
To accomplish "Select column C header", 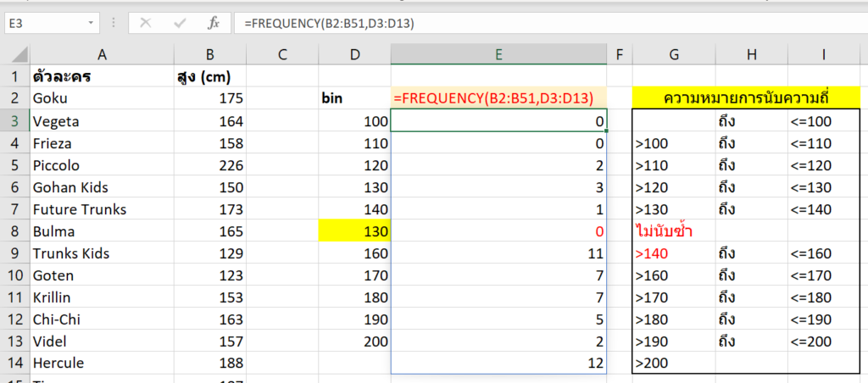I will coord(282,54).
